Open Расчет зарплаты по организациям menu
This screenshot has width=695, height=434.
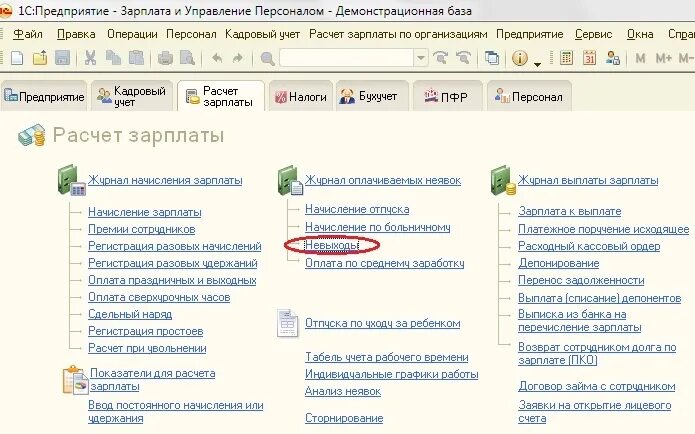398,34
